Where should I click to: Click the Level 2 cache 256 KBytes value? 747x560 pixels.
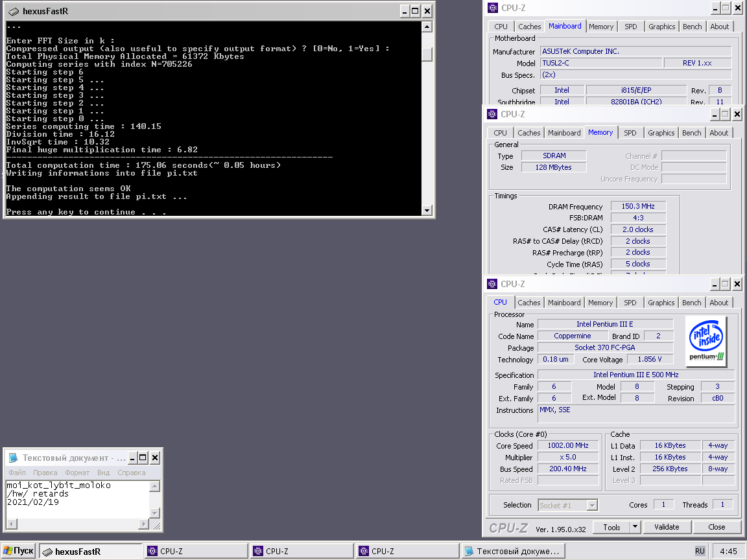pyautogui.click(x=670, y=469)
